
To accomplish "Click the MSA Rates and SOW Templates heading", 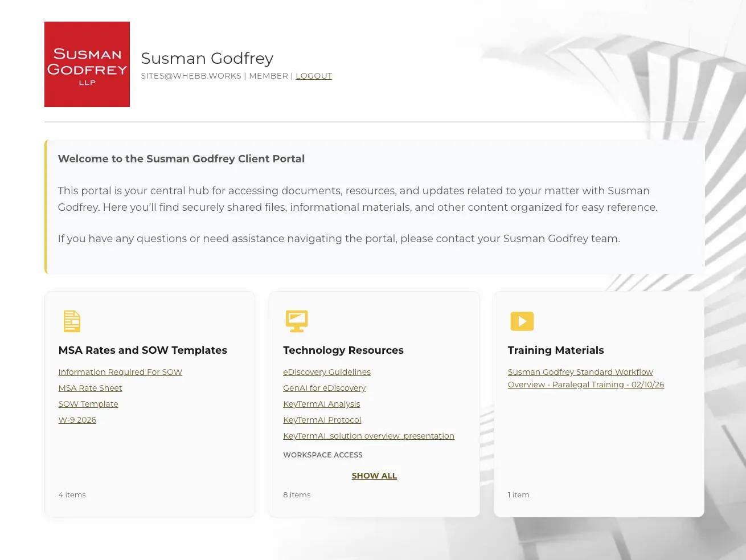I will pos(143,350).
